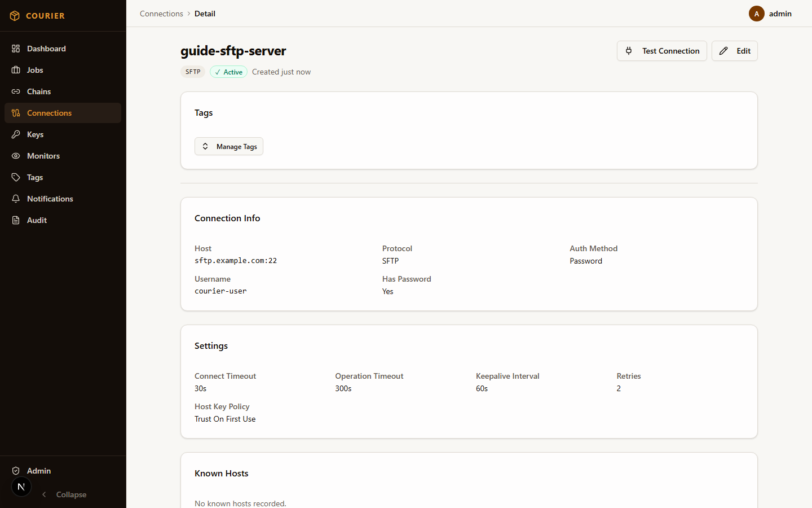The width and height of the screenshot is (812, 508).
Task: Select the Tags section from the sidebar
Action: (x=34, y=177)
